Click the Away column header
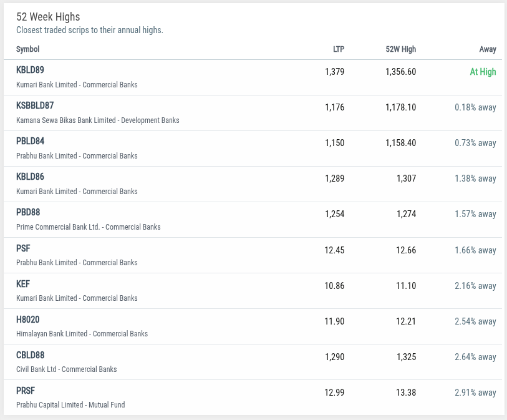This screenshot has height=420, width=507. (x=488, y=49)
